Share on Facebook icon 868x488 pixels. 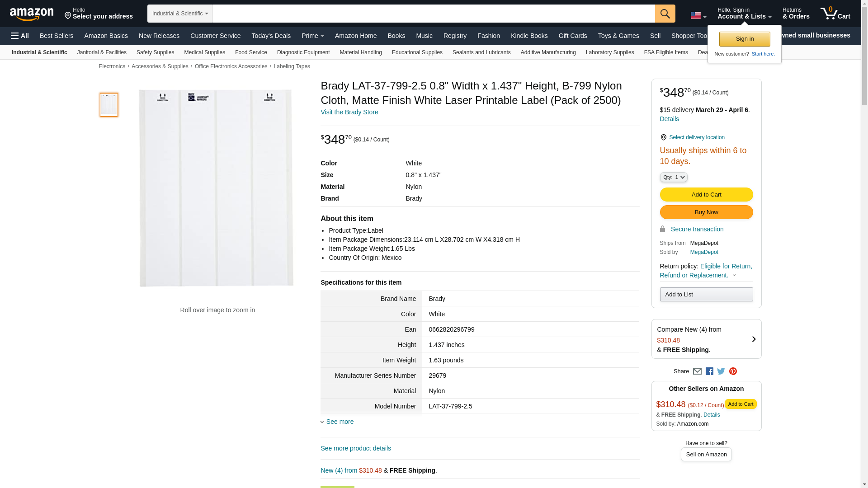click(709, 371)
